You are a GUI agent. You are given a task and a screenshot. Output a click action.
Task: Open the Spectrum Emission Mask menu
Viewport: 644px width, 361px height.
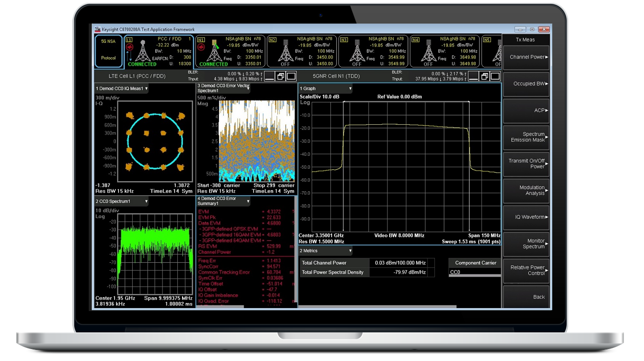(x=526, y=137)
